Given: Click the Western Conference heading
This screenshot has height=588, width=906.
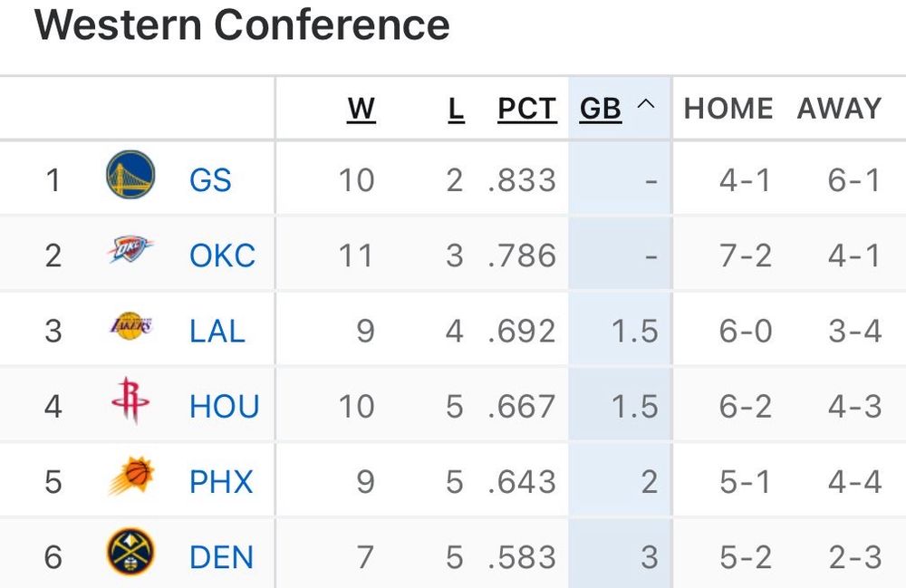Looking at the screenshot, I should click(x=242, y=24).
